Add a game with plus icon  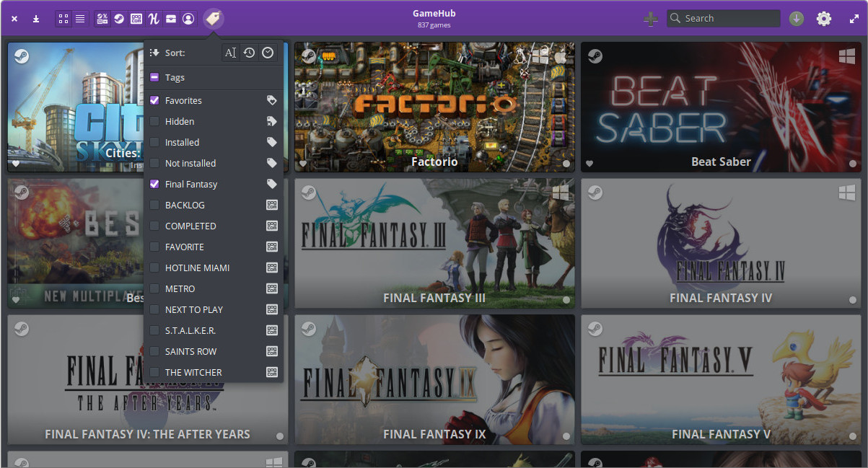651,19
